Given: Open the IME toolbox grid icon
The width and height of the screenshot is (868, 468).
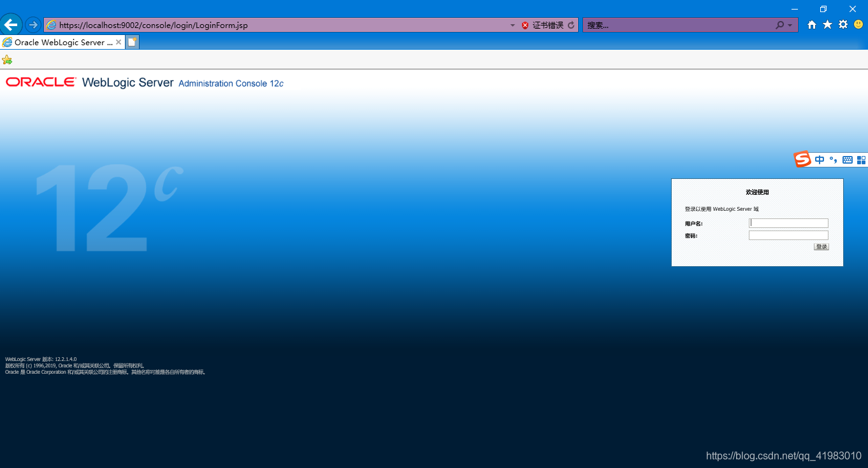Looking at the screenshot, I should [862, 160].
